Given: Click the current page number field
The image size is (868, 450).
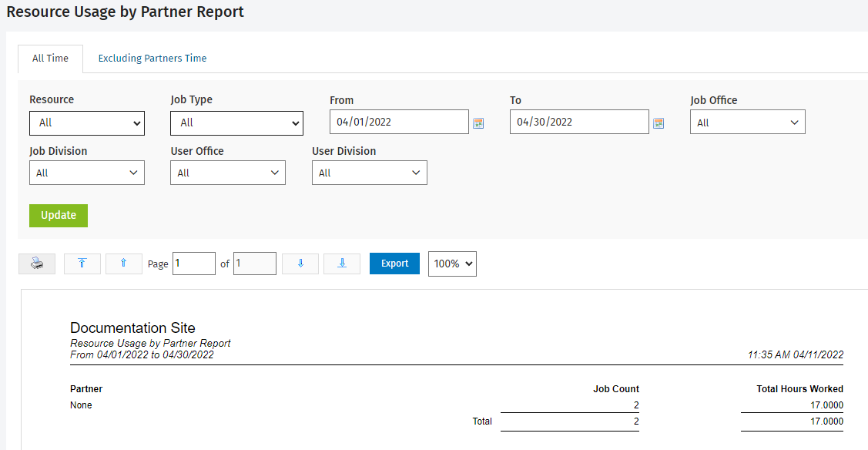Looking at the screenshot, I should (x=193, y=264).
